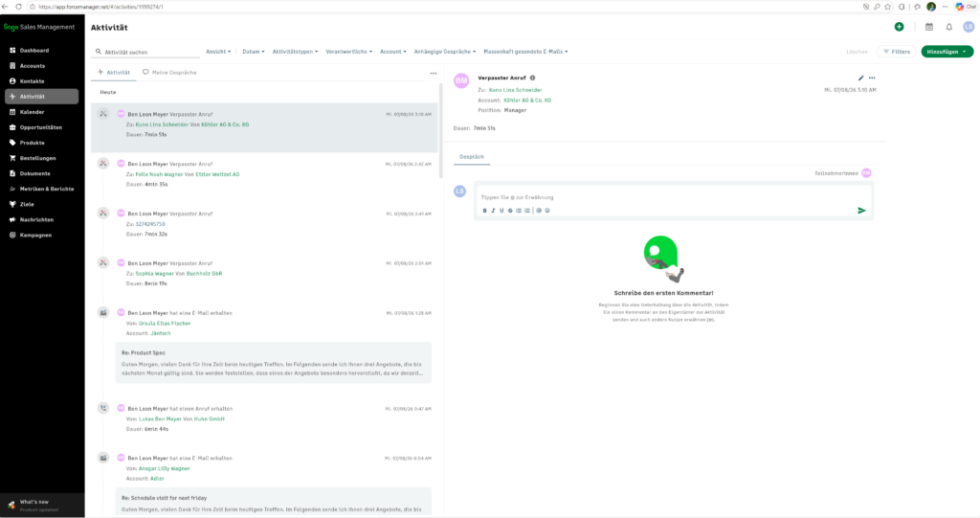The height and width of the screenshot is (518, 980).
Task: Expand the Aktivitätstypen dropdown
Action: [x=295, y=52]
